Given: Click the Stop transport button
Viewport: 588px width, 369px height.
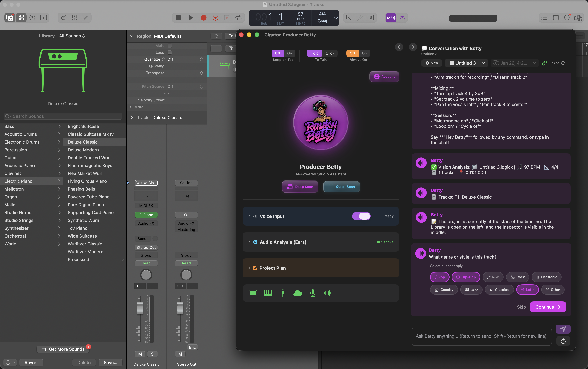Looking at the screenshot, I should (178, 18).
